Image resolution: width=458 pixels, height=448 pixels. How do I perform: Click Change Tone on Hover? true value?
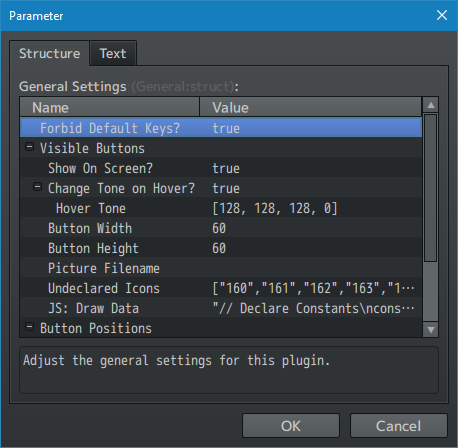[226, 188]
